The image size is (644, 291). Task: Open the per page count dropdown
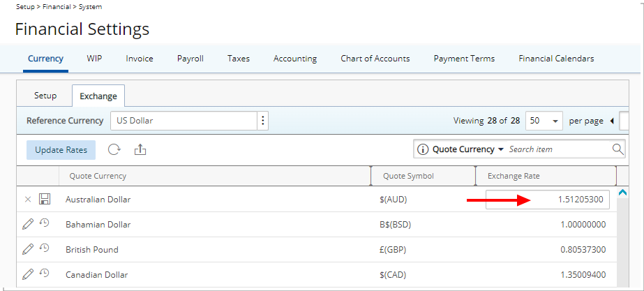click(x=544, y=121)
